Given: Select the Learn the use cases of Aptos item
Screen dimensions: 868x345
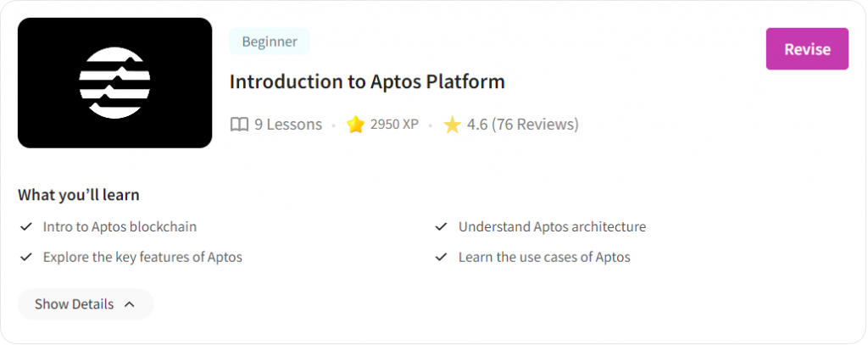Looking at the screenshot, I should click(544, 257).
